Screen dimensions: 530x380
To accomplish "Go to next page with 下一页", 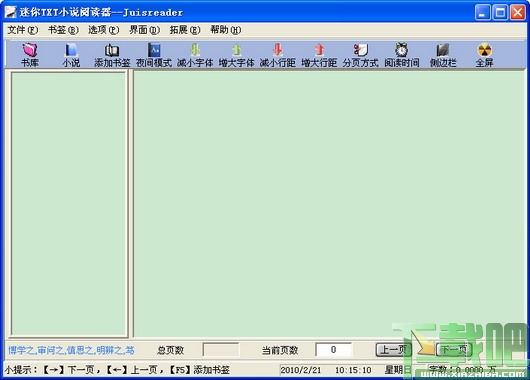I will click(x=454, y=350).
